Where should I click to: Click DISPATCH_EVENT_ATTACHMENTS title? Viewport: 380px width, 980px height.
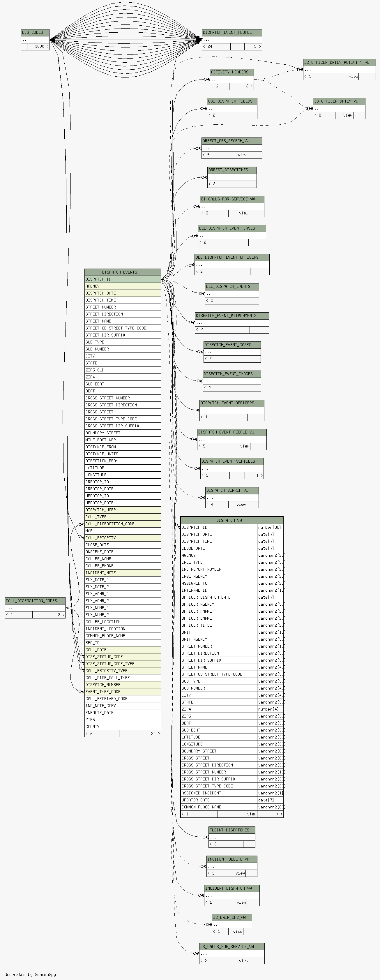[x=232, y=316]
